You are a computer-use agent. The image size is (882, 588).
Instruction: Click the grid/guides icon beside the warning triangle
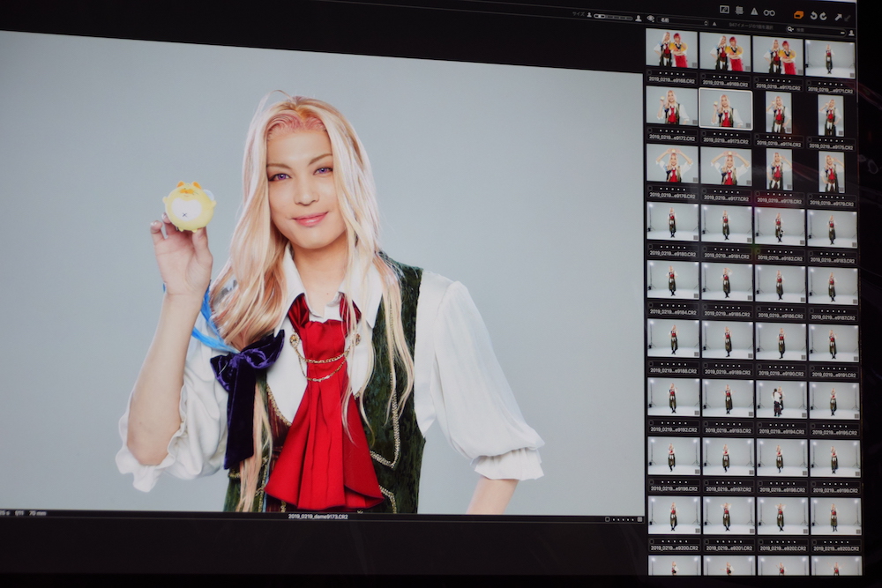coord(739,11)
